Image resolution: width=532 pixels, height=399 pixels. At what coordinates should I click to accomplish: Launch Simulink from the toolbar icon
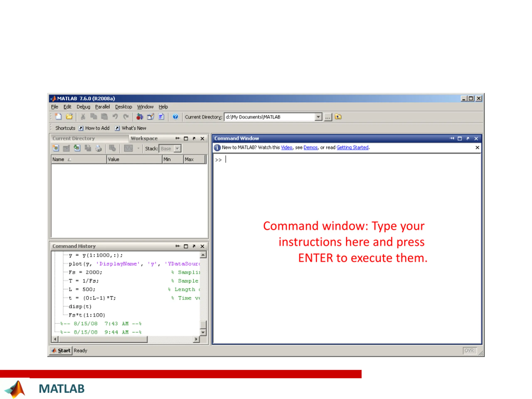click(x=139, y=117)
